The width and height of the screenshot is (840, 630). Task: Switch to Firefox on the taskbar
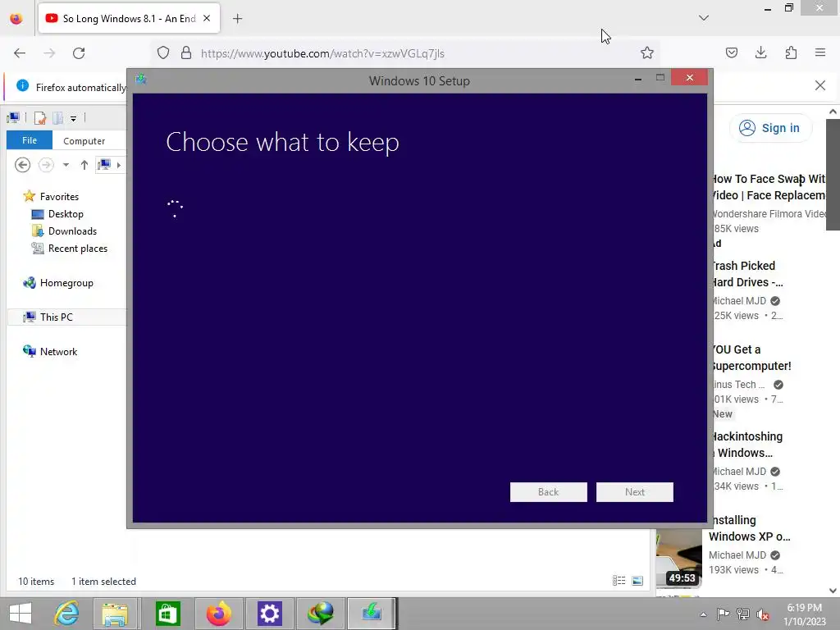pyautogui.click(x=218, y=614)
